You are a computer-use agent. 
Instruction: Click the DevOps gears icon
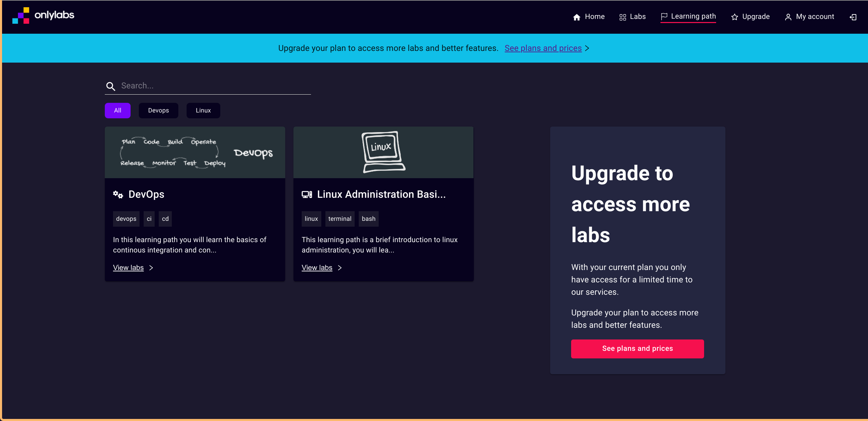coord(118,194)
